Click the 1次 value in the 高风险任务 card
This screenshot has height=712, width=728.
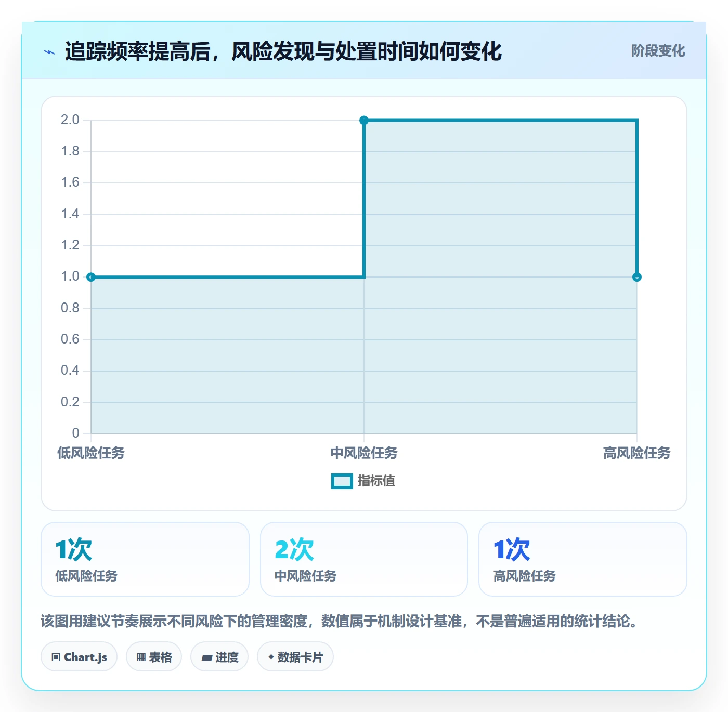point(512,550)
